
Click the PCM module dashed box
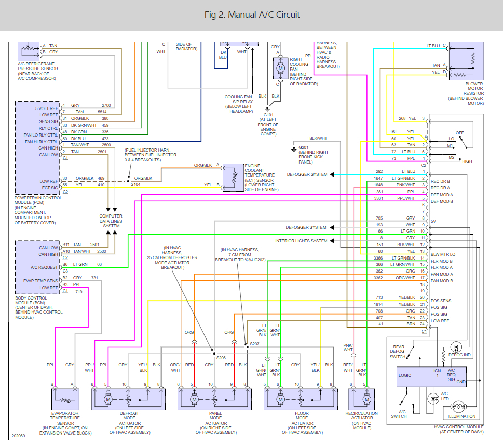click(37, 148)
